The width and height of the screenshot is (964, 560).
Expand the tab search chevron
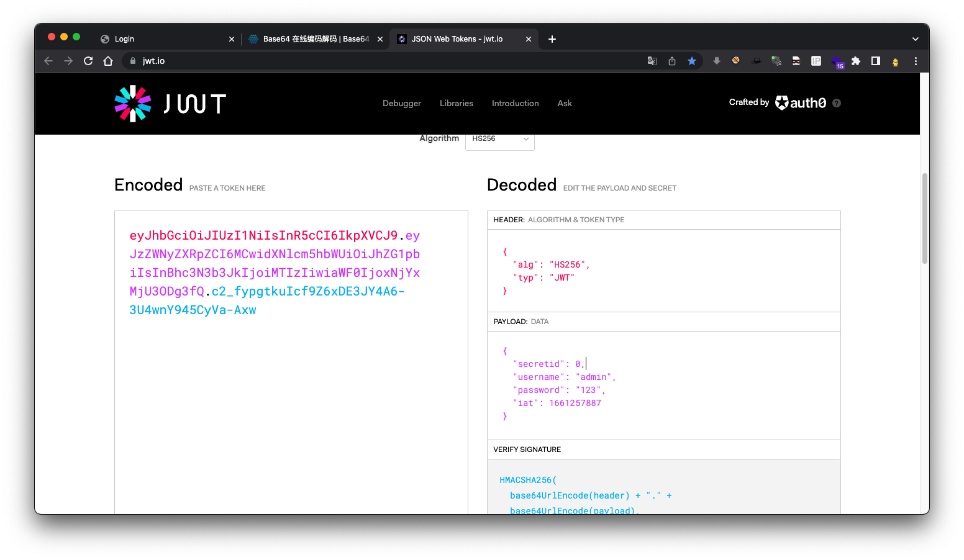[915, 39]
